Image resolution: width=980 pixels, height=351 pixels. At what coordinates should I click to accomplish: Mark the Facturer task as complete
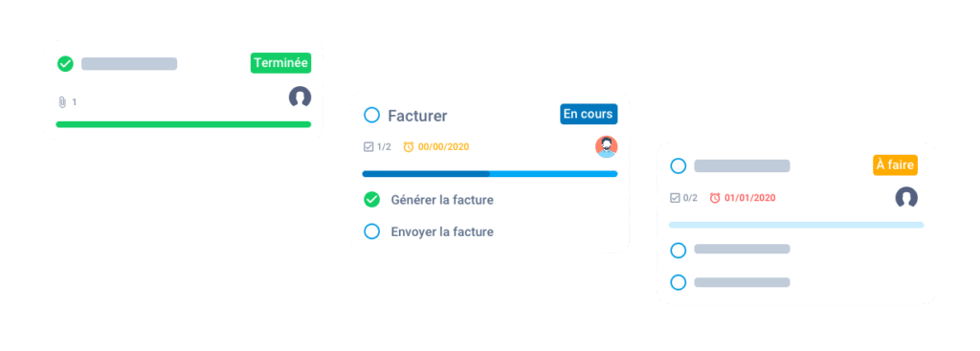point(372,115)
